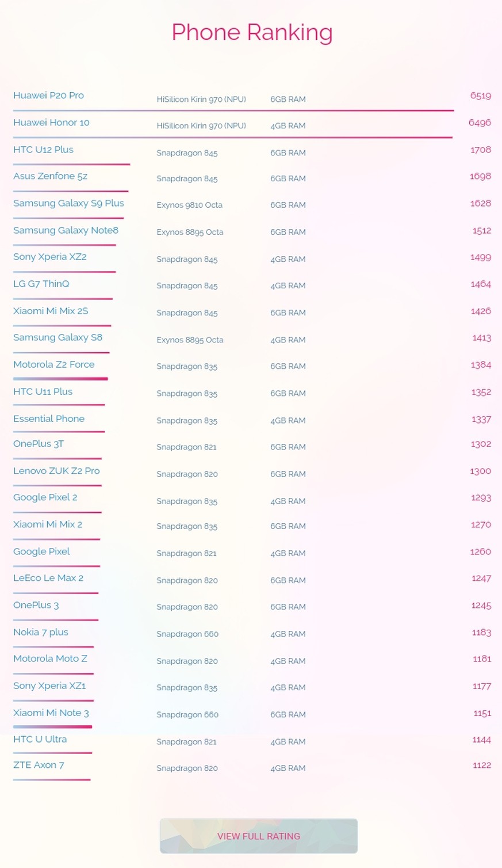Select the Nokia 7 plus link
Viewport: 502px width, 868px height.
pyautogui.click(x=41, y=632)
